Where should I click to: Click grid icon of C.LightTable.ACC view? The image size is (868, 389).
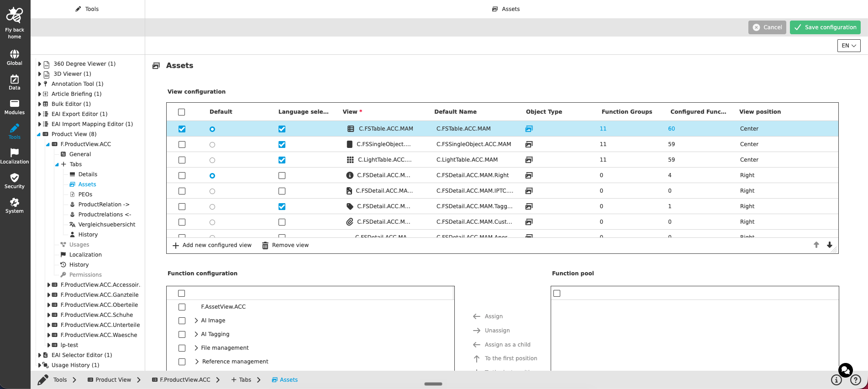(350, 160)
